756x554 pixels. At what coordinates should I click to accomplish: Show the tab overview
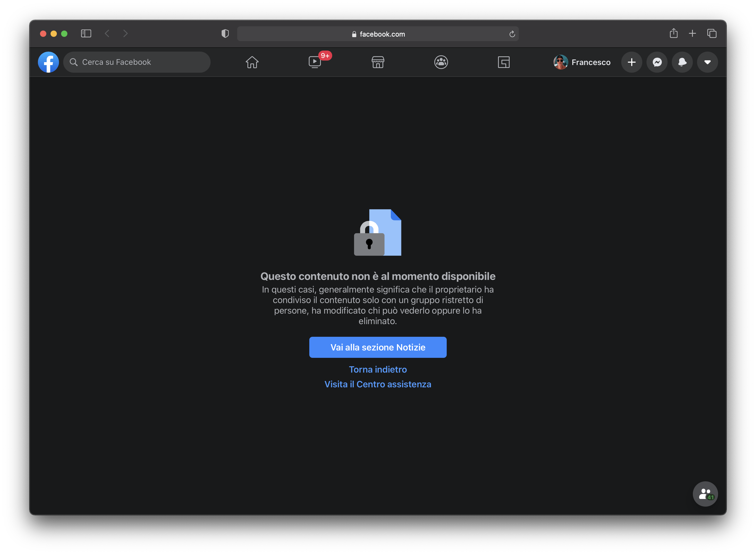tap(712, 33)
